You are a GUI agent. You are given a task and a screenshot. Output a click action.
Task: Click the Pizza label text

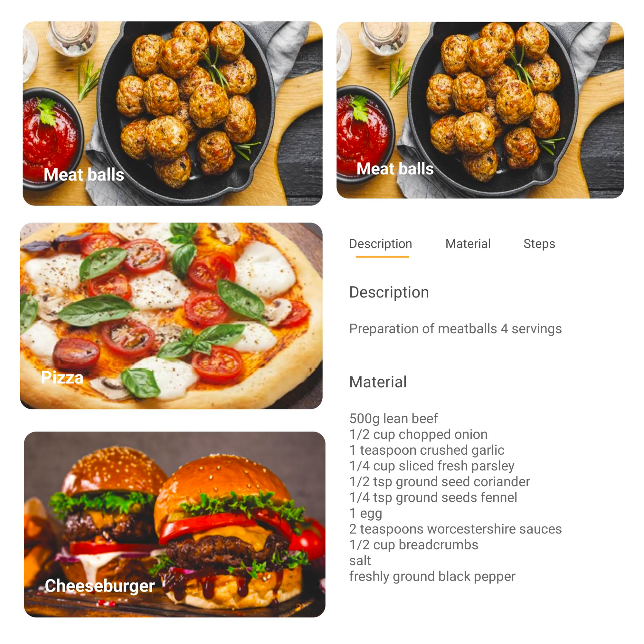coord(62,377)
